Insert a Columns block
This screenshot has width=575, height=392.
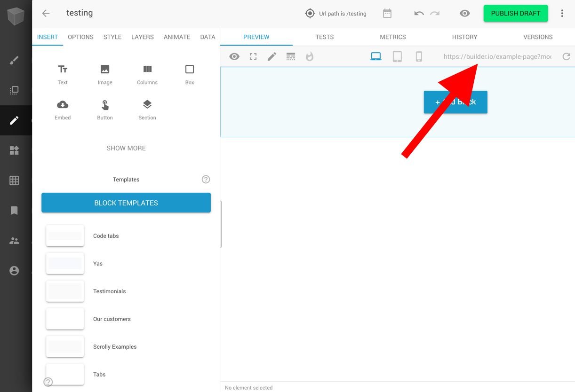pyautogui.click(x=147, y=74)
